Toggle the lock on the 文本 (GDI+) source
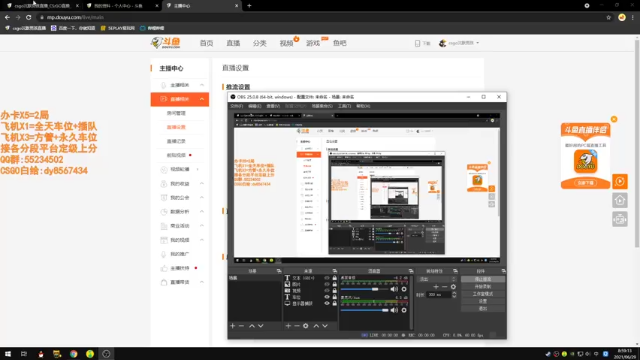This screenshot has width=640, height=360. coord(335,278)
